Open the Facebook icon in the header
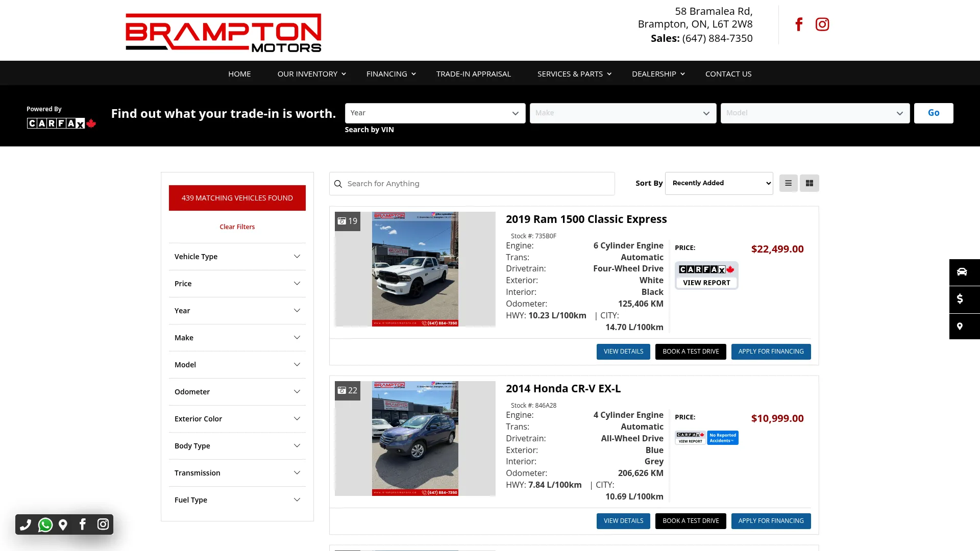 coord(799,24)
